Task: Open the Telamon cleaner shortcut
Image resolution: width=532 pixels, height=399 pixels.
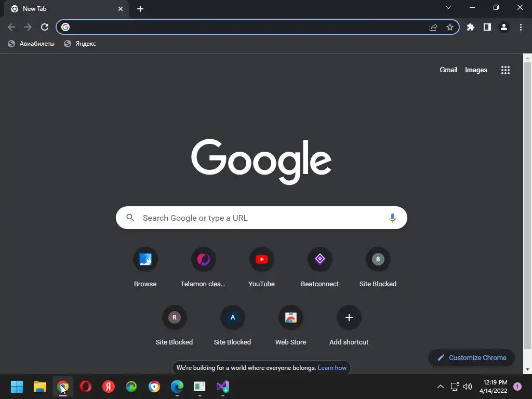Action: pyautogui.click(x=203, y=268)
